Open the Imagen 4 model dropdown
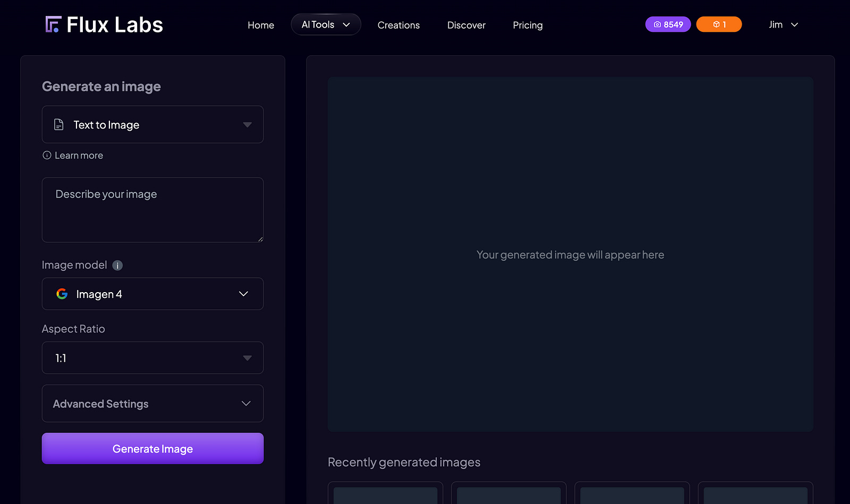This screenshot has height=504, width=850. point(152,294)
